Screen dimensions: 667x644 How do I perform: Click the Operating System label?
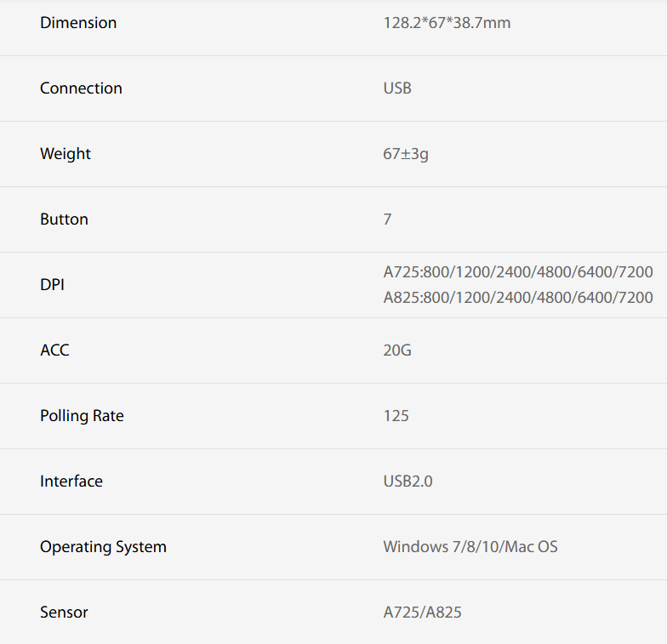(103, 547)
